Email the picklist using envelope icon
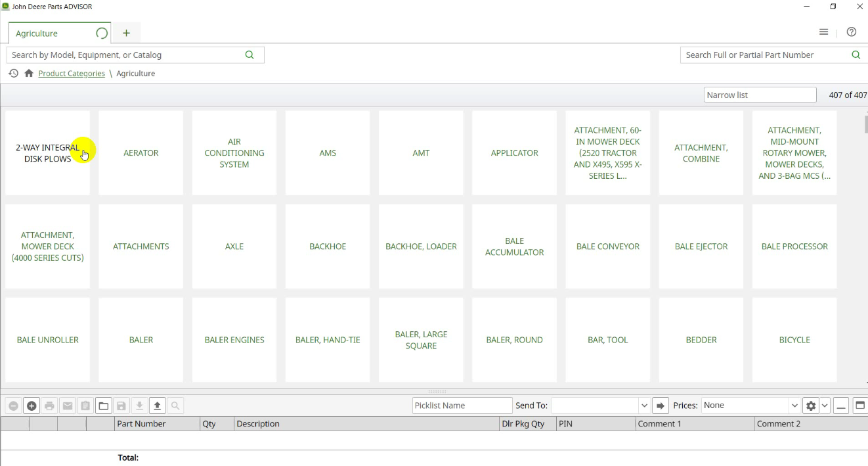868x466 pixels. coord(68,406)
